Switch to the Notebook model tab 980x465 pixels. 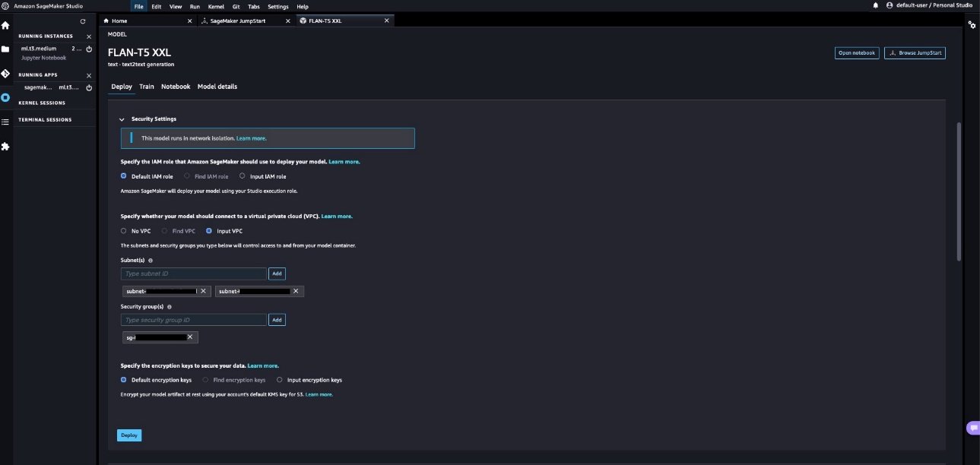coord(176,87)
